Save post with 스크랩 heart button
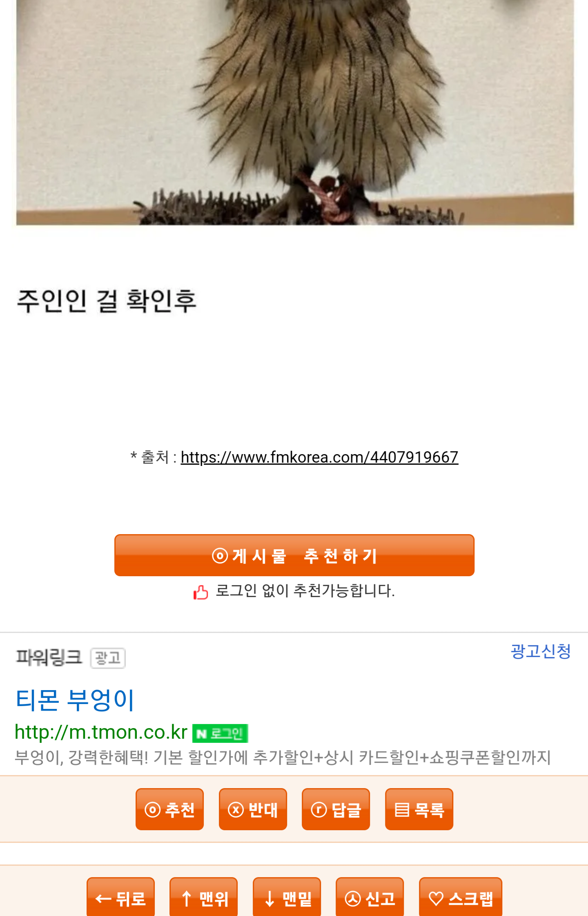588x916 pixels. [460, 897]
